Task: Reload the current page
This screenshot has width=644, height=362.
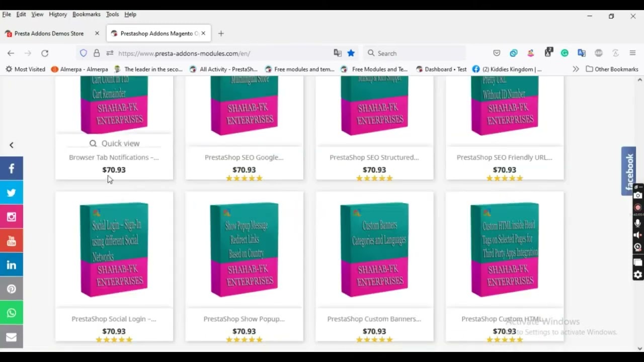Action: 45,53
